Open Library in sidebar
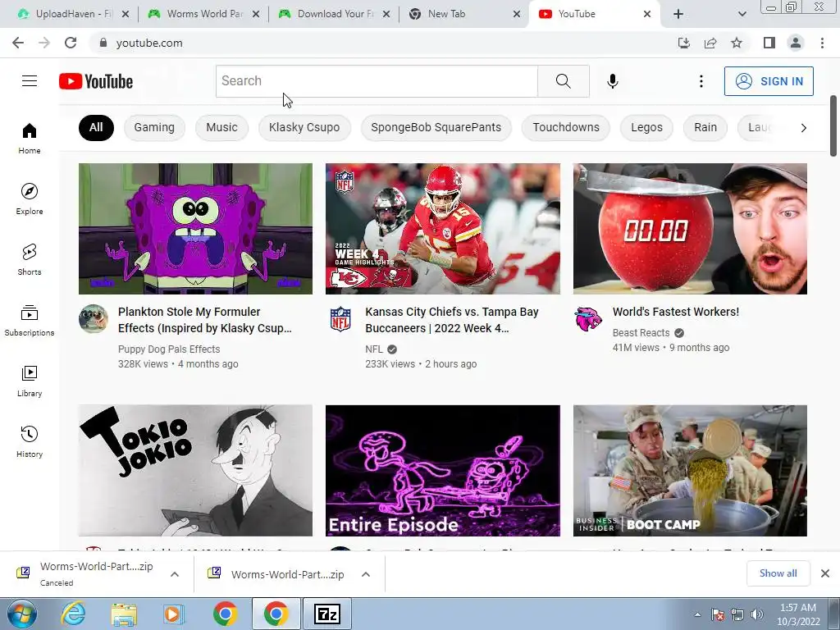 [30, 381]
